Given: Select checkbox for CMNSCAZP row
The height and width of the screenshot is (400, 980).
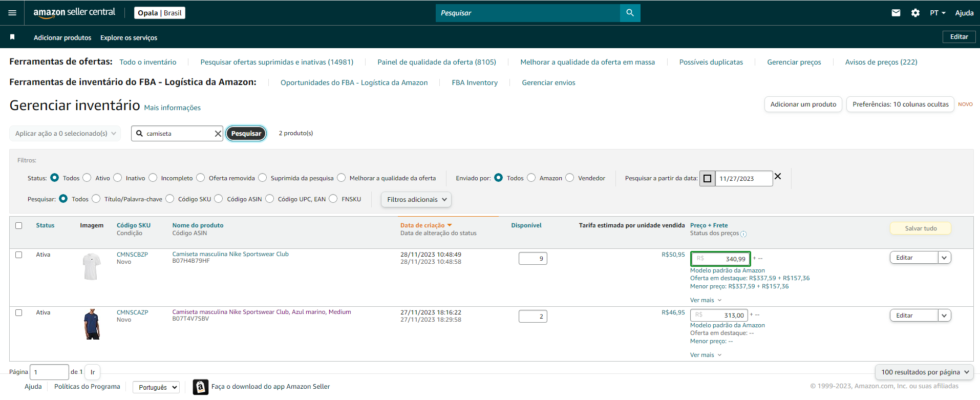Looking at the screenshot, I should (x=19, y=312).
